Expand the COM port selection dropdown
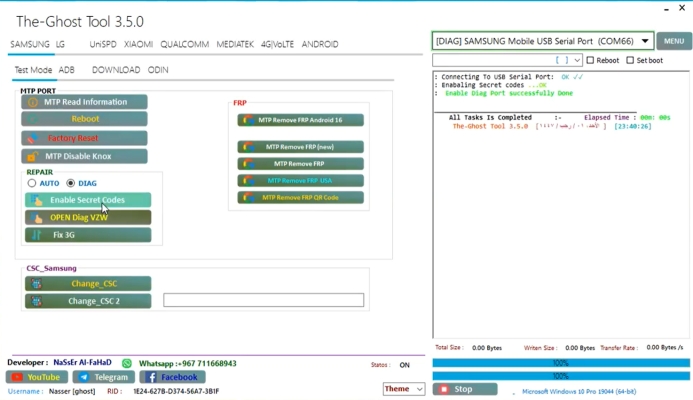Image resolution: width=693 pixels, height=400 pixels. tap(645, 41)
